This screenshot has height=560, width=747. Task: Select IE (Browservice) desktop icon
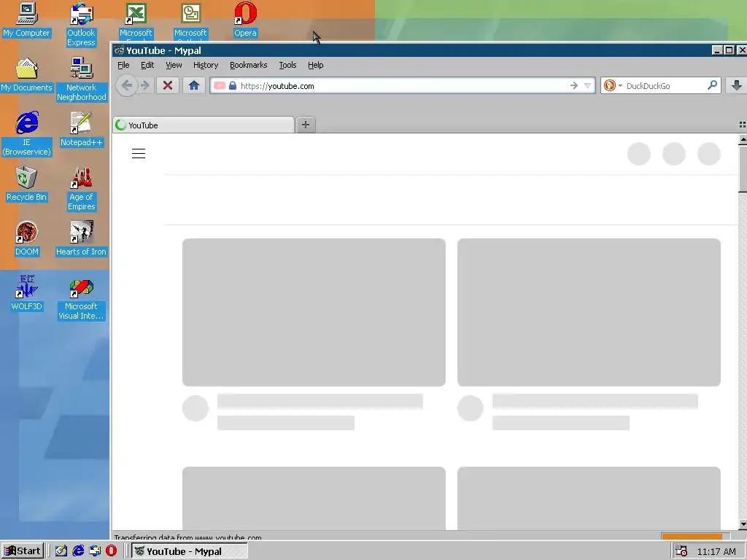tap(27, 133)
